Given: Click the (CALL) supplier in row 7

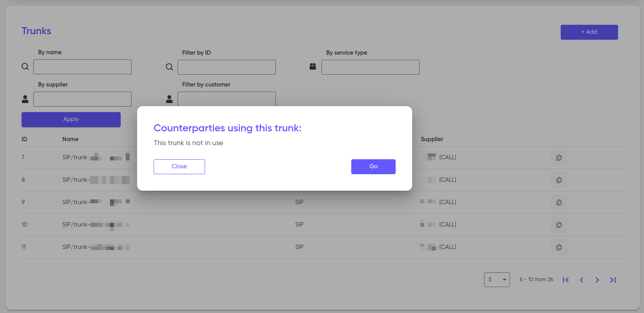Looking at the screenshot, I should point(448,157).
